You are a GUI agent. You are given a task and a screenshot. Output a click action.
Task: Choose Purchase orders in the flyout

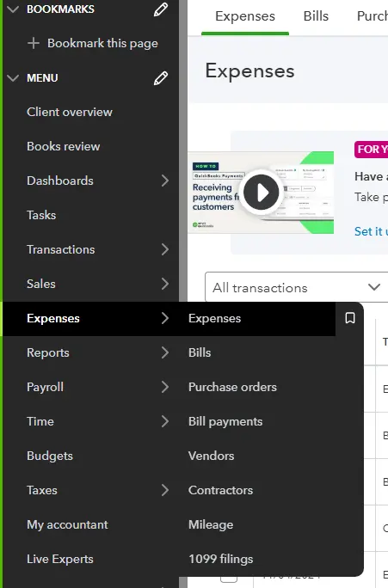pos(232,387)
